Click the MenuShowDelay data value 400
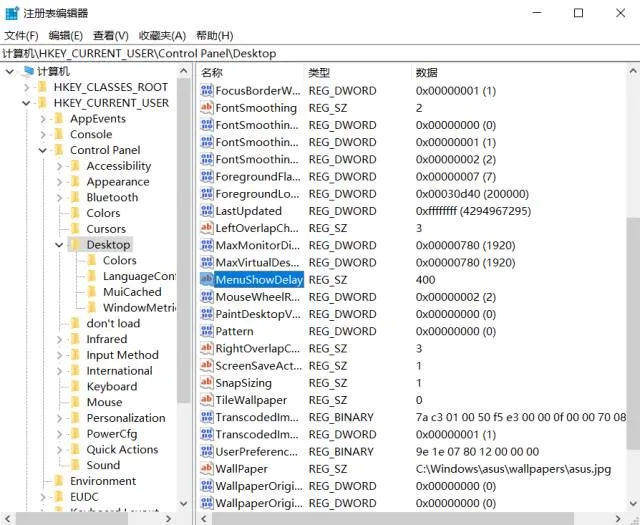 [x=425, y=280]
